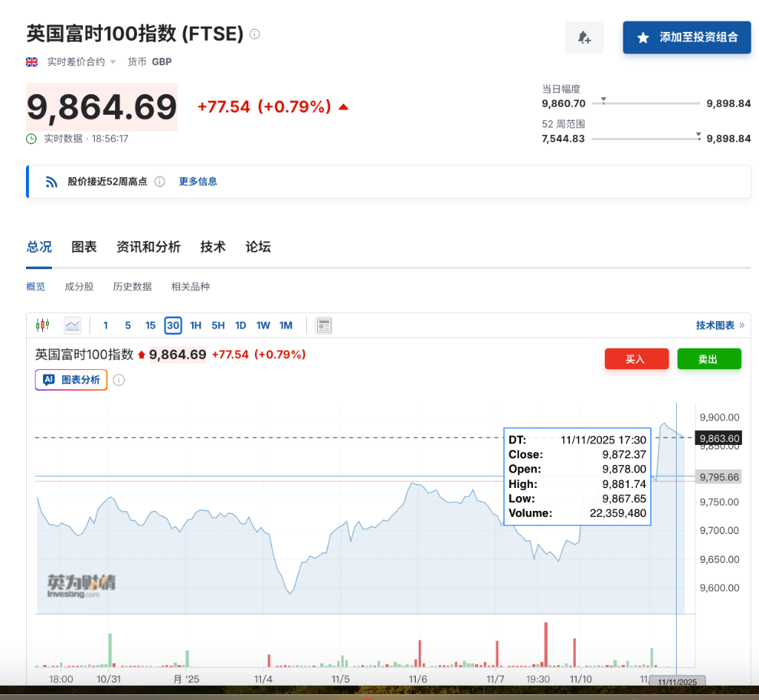Viewport: 759px width, 700px height.
Task: Open the 实时差价合约 dropdown
Action: tap(82, 62)
